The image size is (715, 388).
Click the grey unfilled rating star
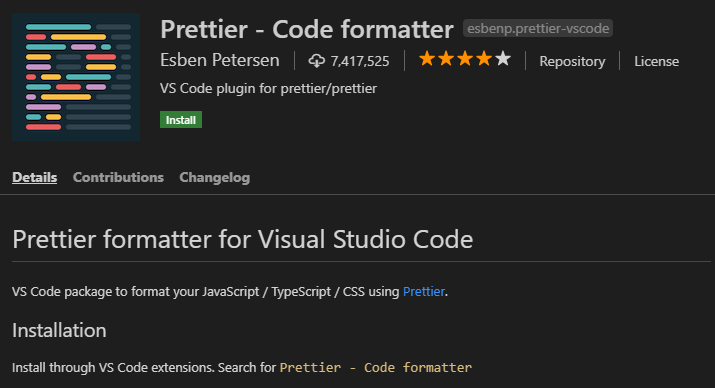[x=503, y=59]
